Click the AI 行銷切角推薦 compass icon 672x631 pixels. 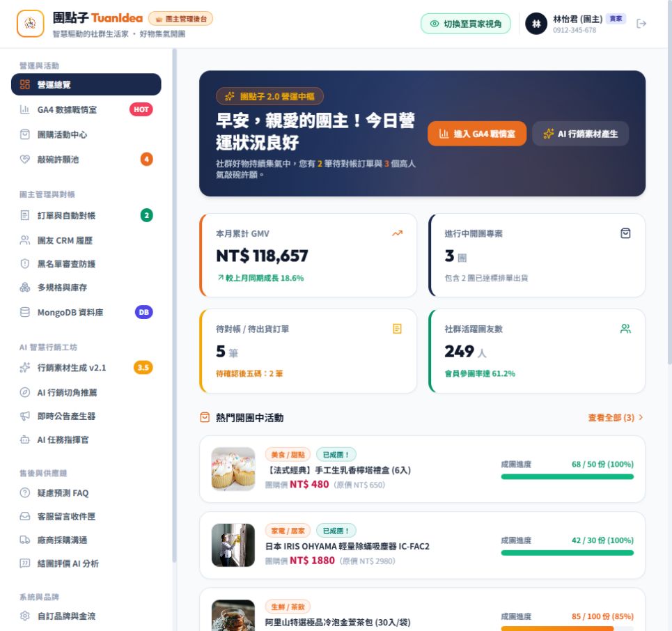pos(25,392)
